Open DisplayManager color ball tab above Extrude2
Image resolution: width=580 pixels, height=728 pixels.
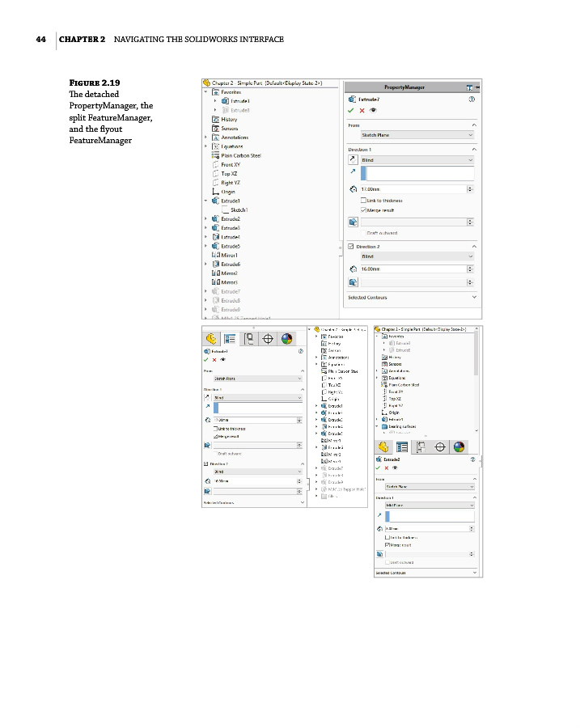(x=459, y=447)
